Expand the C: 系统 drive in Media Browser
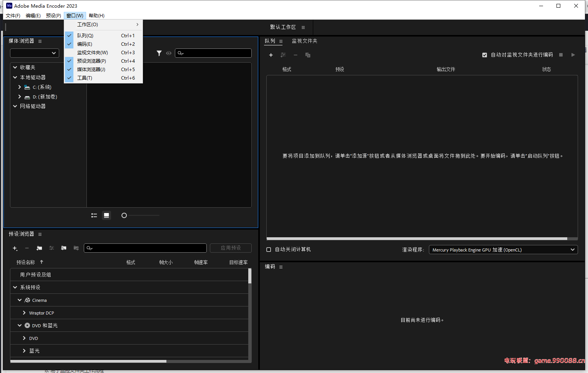The width and height of the screenshot is (588, 373). (19, 87)
